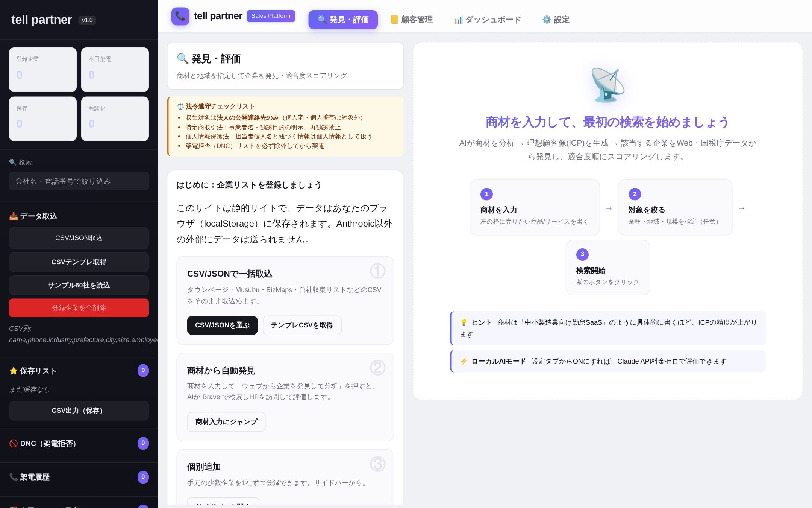Click the step 3 circle in 検索開始

582,254
